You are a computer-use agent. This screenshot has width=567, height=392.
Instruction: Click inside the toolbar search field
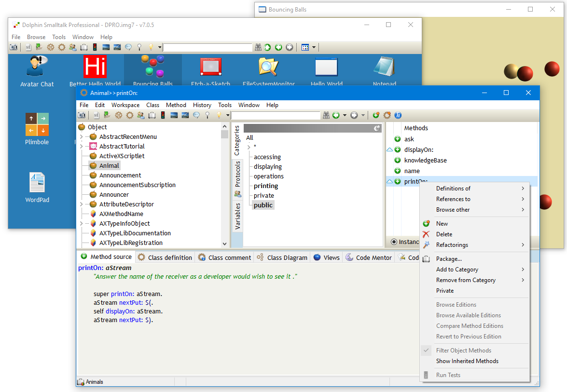275,115
